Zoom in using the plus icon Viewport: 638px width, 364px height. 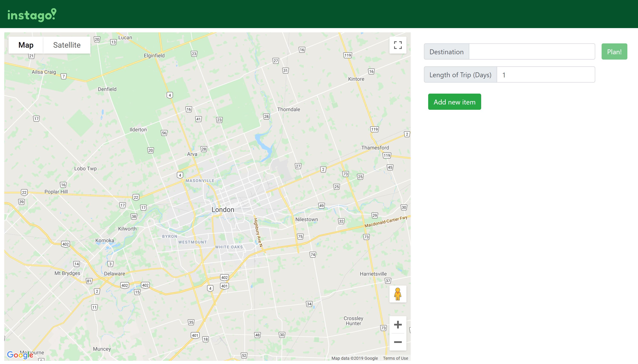click(398, 325)
